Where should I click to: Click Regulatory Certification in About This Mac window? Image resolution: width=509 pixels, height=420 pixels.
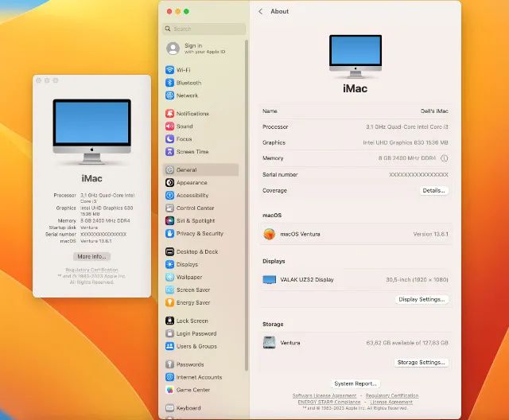[92, 270]
